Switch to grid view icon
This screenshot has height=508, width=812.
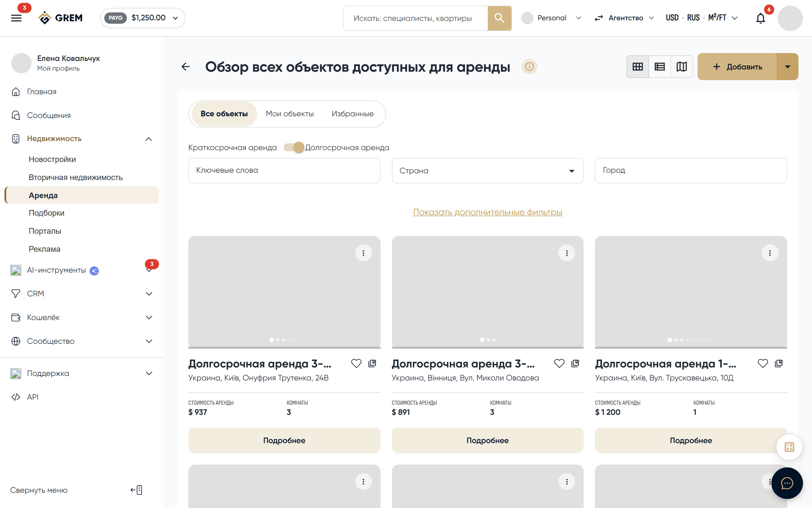coord(637,67)
